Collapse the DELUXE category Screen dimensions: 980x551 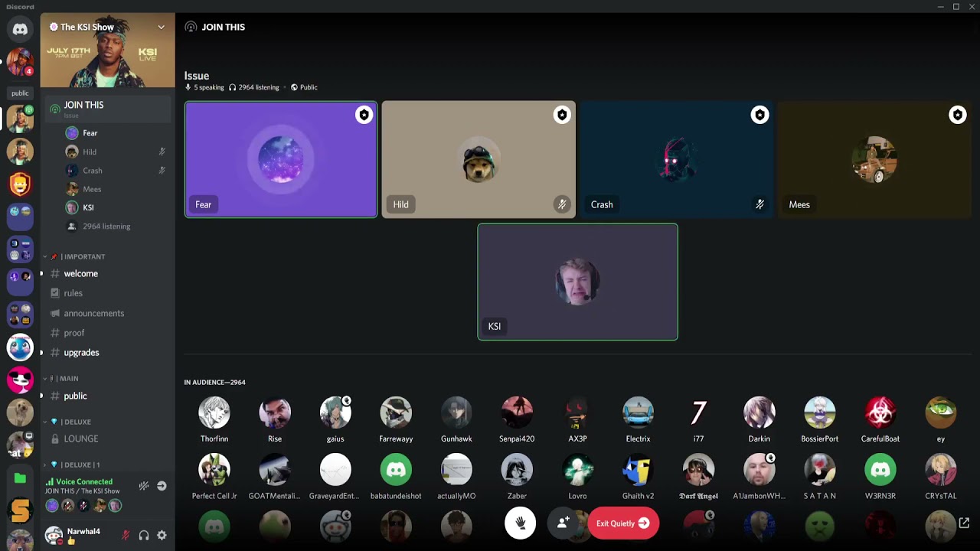click(x=67, y=422)
